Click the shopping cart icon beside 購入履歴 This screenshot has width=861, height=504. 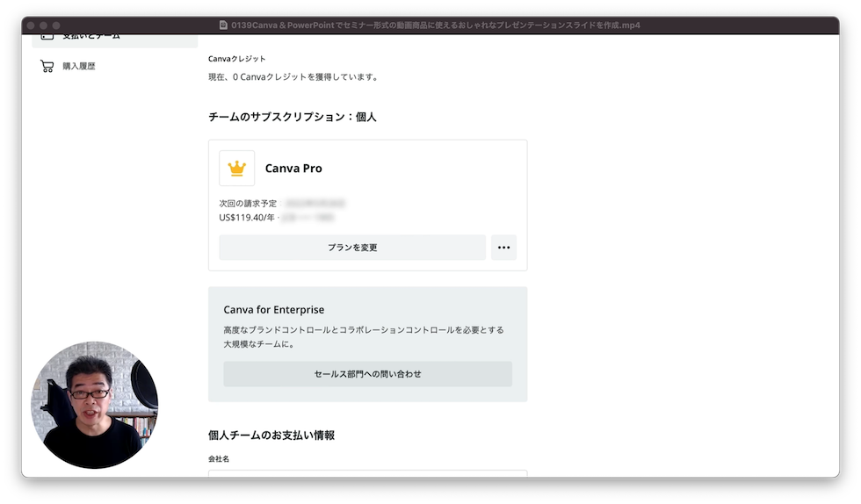click(x=47, y=66)
